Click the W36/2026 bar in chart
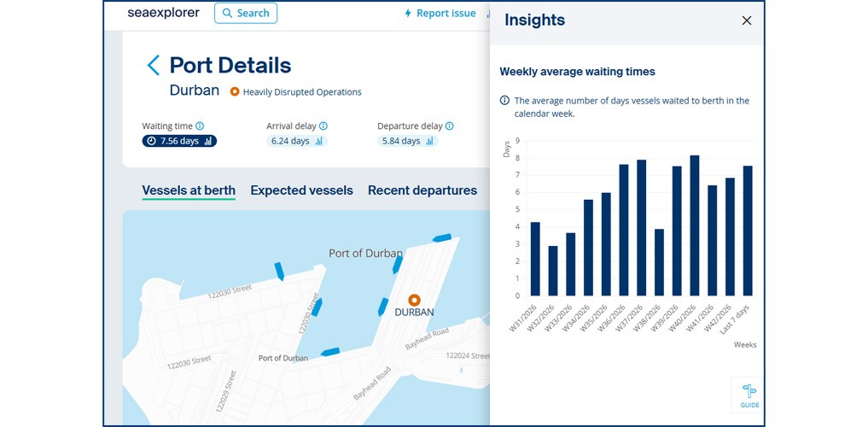This screenshot has width=868, height=427. pyautogui.click(x=624, y=230)
